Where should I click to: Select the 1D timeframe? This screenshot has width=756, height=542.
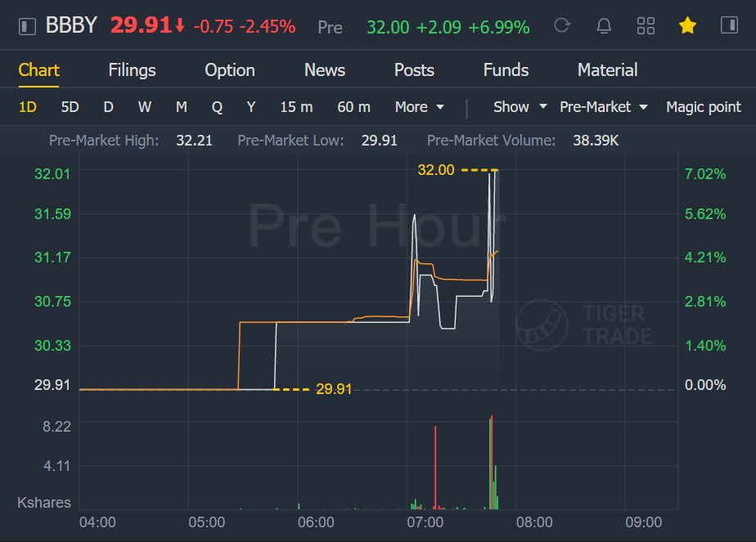click(x=28, y=107)
